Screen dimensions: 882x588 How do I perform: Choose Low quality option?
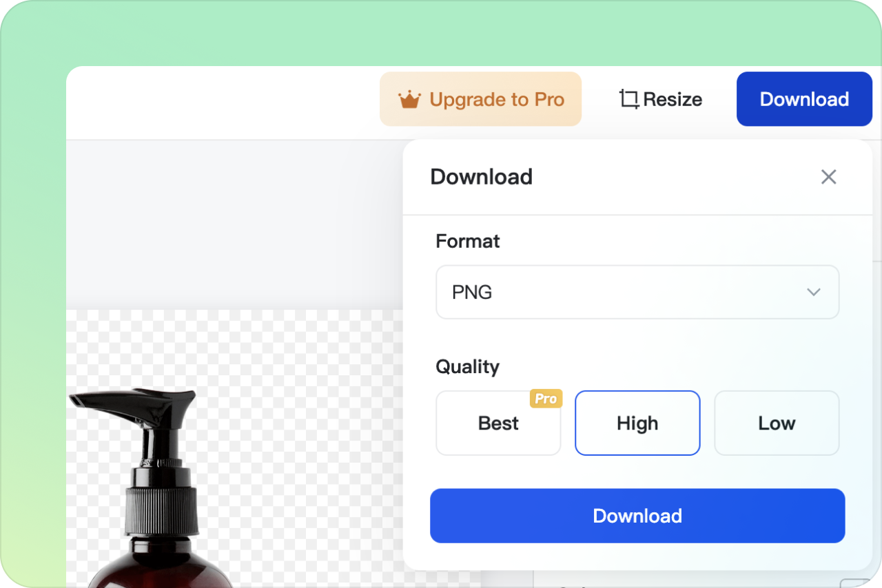tap(777, 423)
